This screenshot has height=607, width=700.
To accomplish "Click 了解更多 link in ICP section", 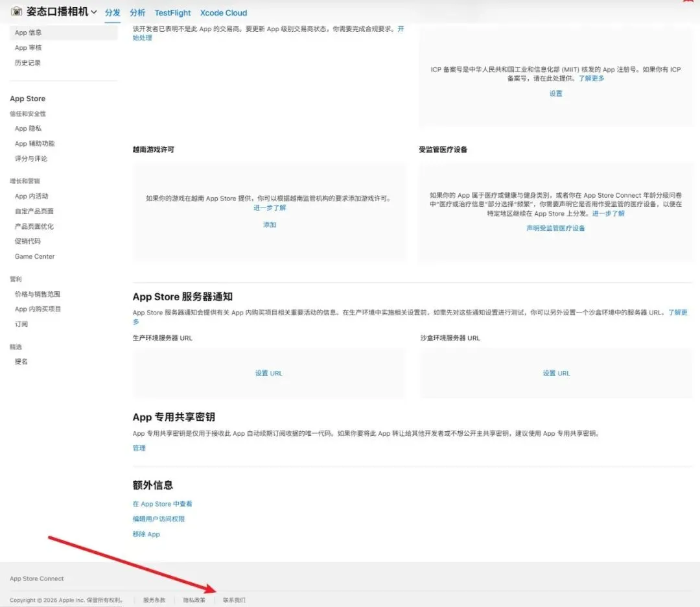I will click(592, 78).
